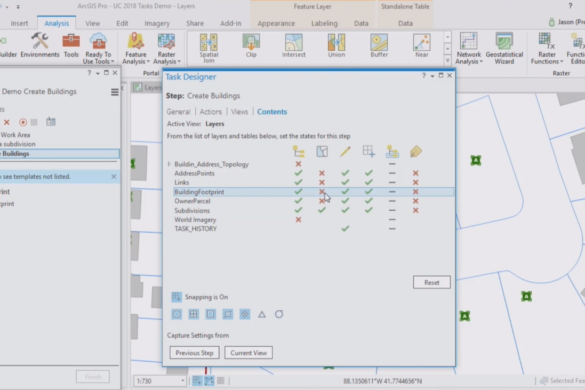Click the Union tool icon
The image size is (585, 390).
pos(336,46)
